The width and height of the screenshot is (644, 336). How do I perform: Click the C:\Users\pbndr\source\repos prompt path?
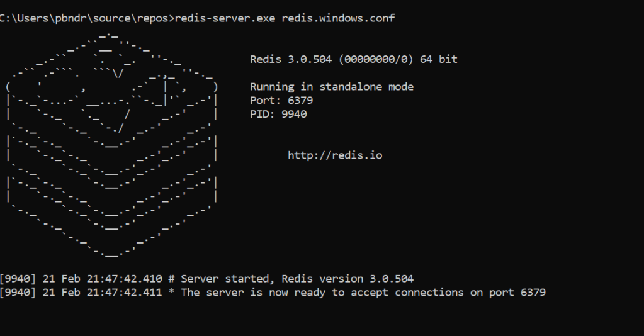pyautogui.click(x=85, y=18)
